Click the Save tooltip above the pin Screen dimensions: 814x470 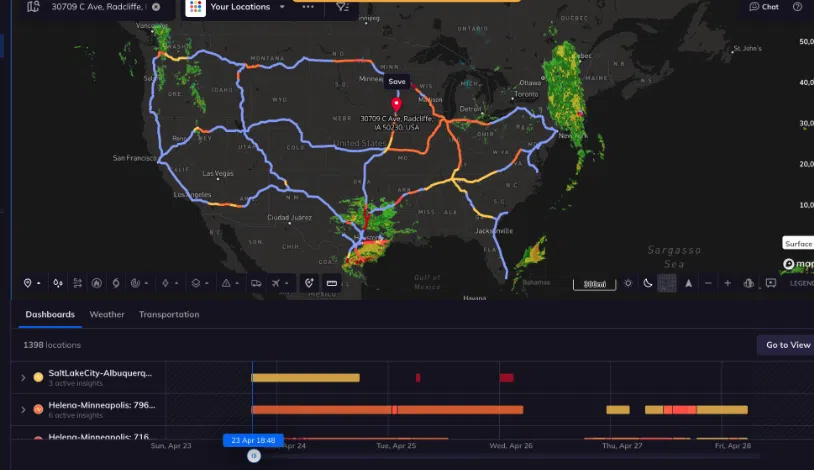coord(397,82)
